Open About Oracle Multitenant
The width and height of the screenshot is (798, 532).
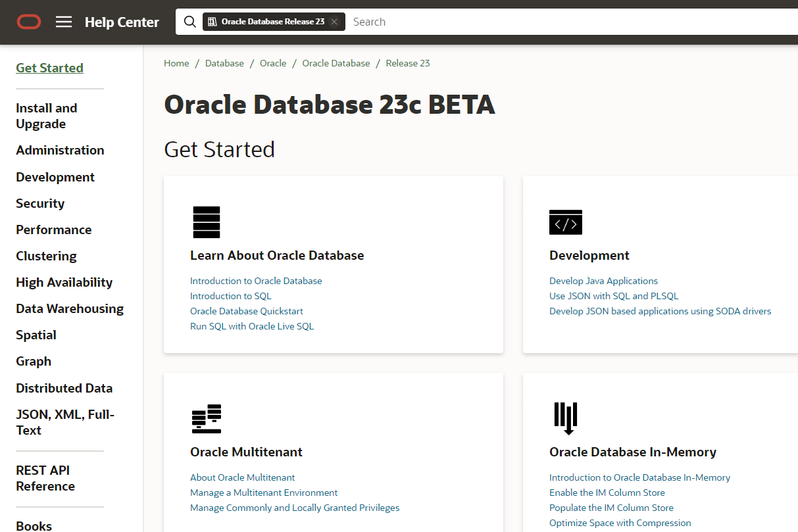click(x=242, y=477)
